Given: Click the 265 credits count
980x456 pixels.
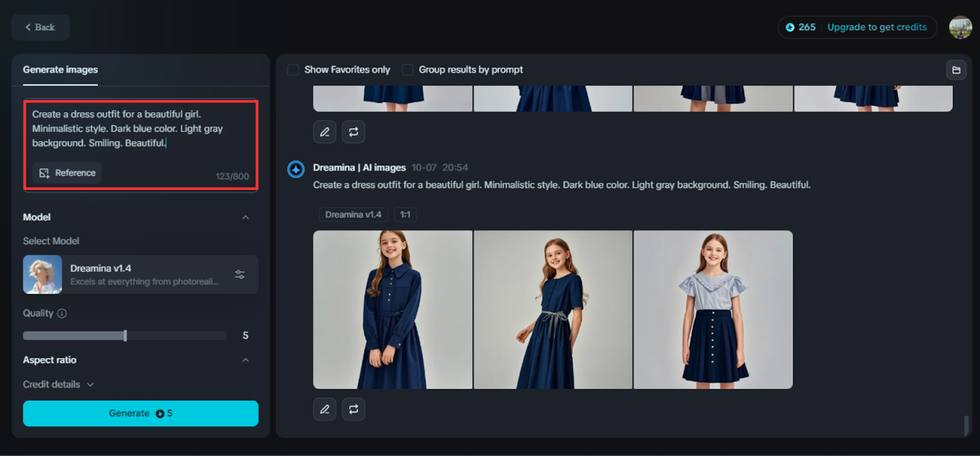Looking at the screenshot, I should pyautogui.click(x=807, y=28).
